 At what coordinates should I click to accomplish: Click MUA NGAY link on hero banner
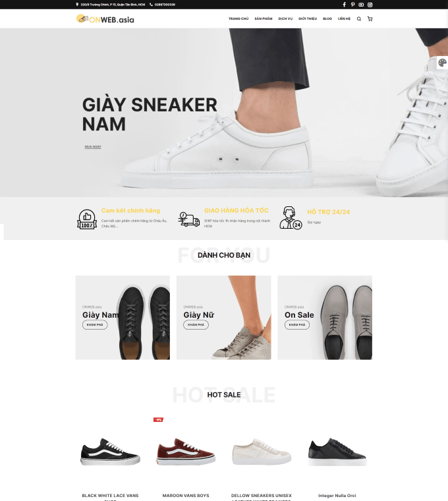93,146
